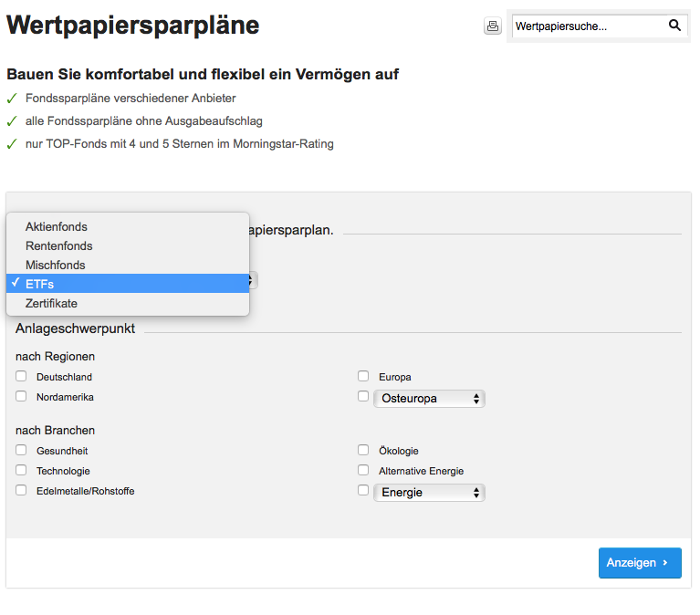Check the Edelmetalle/Rohstoffe checkbox
The height and width of the screenshot is (615, 700).
point(21,491)
